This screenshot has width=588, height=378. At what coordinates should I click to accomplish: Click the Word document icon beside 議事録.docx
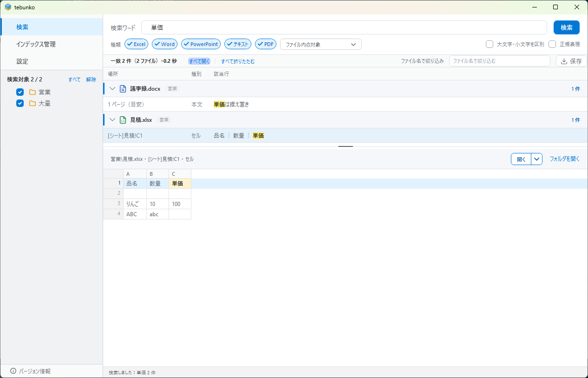coord(123,89)
